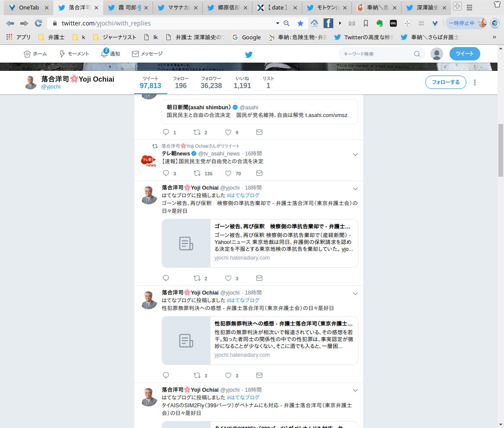Screen dimensions: 504x428
Task: Switch to the OneTab browser tab
Action: (29, 7)
